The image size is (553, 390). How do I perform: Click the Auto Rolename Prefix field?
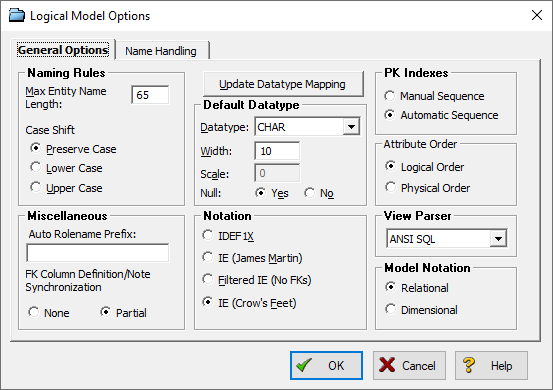tap(98, 253)
